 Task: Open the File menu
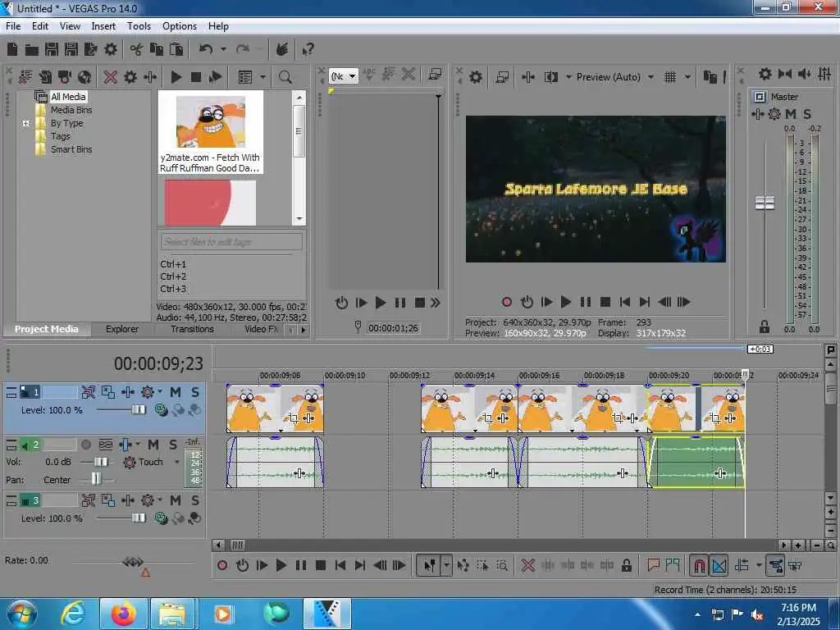click(x=13, y=25)
